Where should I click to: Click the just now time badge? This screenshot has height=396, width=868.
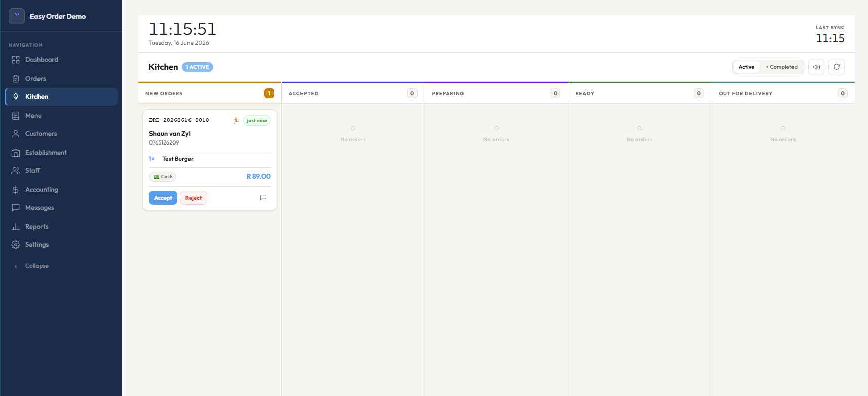[257, 121]
